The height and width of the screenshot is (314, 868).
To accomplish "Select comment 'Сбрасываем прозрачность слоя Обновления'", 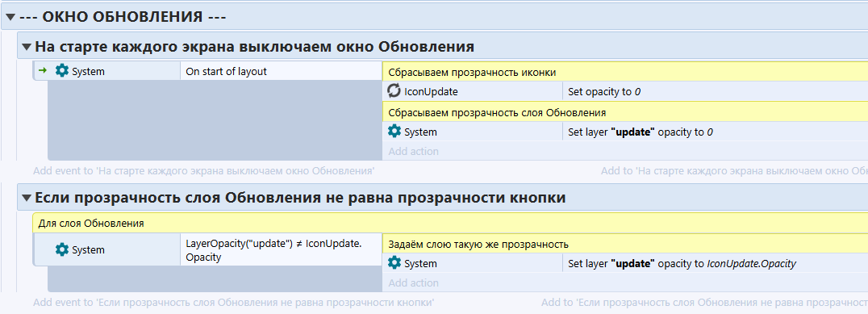I will click(x=625, y=112).
